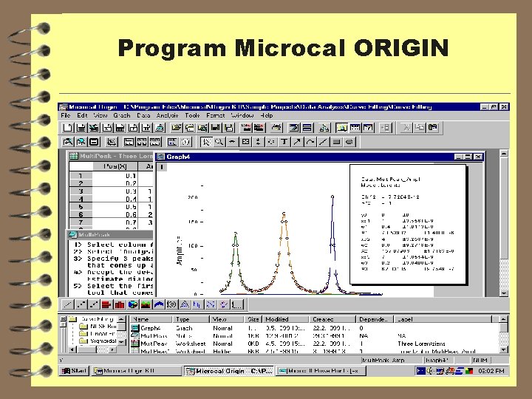Screen dimensions: 532x399
Task: Click the Print toolbar icon
Action: click(x=277, y=128)
